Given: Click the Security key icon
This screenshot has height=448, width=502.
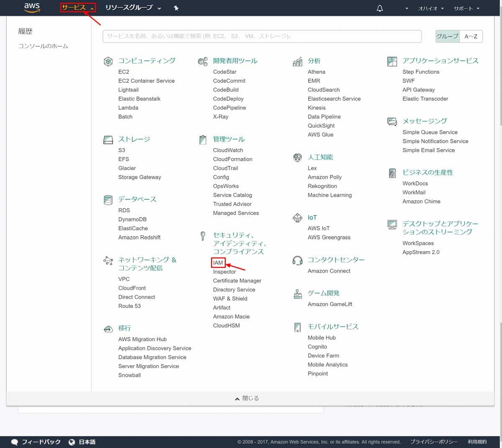Looking at the screenshot, I should click(x=203, y=236).
